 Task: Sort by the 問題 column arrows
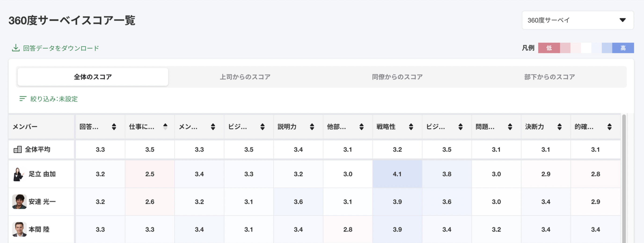tap(510, 127)
